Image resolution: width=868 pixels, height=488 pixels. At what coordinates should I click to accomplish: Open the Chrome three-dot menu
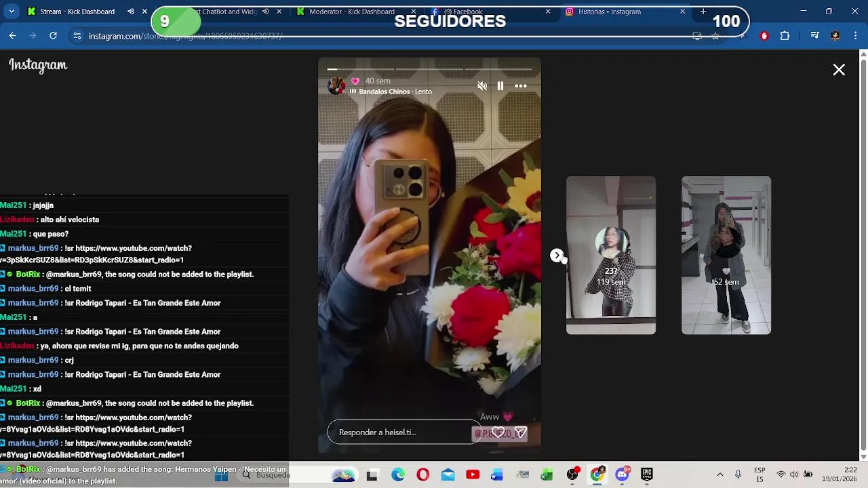coord(855,36)
